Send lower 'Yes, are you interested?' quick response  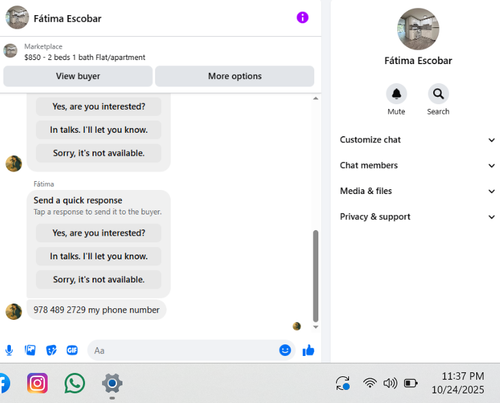coord(99,233)
